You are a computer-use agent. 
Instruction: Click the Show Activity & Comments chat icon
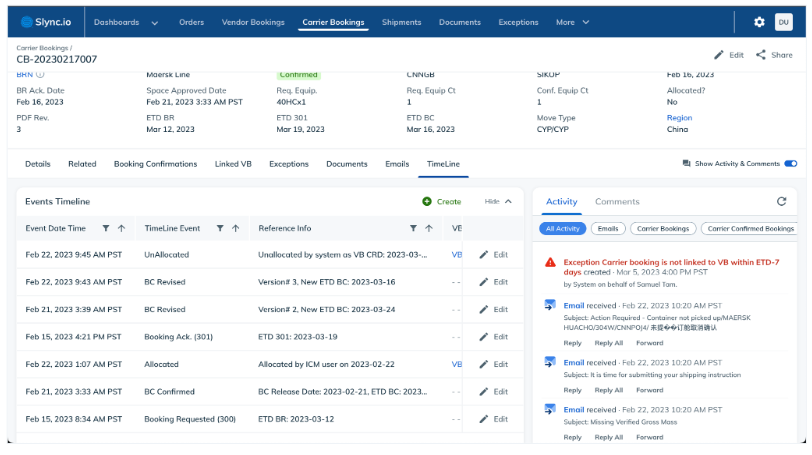pyautogui.click(x=687, y=164)
